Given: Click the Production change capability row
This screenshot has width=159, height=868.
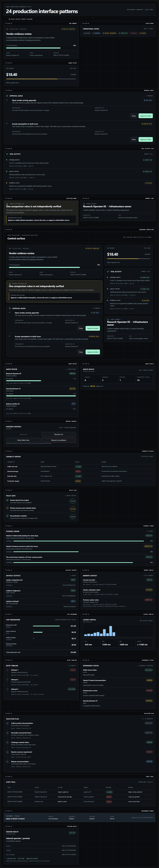Looking at the screenshot, I should (79, 481).
